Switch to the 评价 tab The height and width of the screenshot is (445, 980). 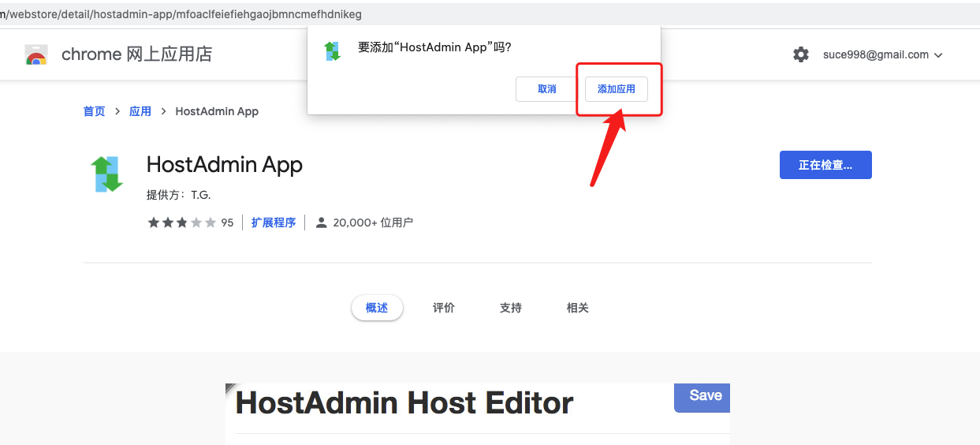click(444, 308)
